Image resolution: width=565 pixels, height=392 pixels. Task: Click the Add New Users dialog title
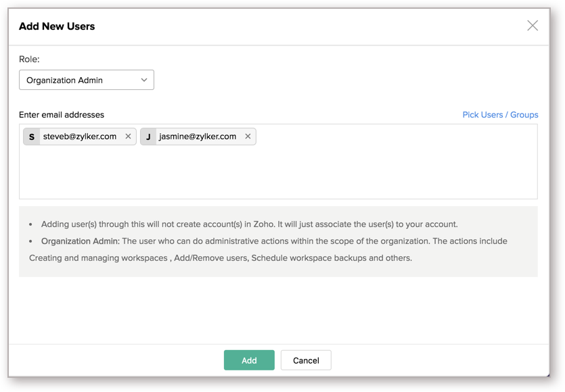pyautogui.click(x=57, y=26)
